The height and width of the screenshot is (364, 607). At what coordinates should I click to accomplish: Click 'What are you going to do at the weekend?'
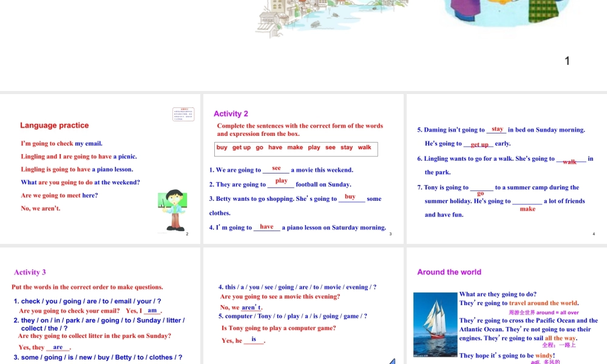[x=80, y=182]
